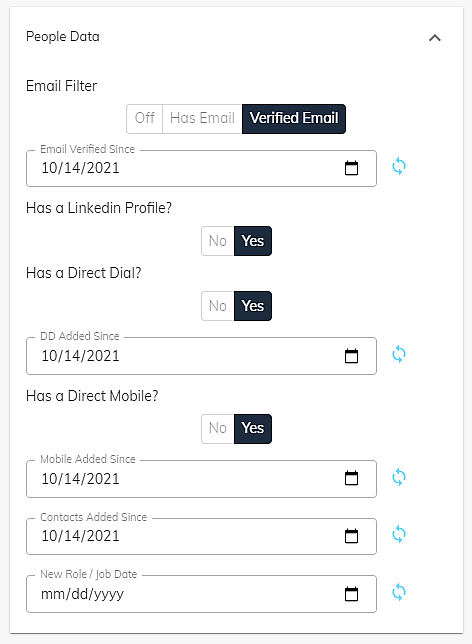Open calendar picker for DD Added Since
The height and width of the screenshot is (644, 472).
click(x=351, y=356)
